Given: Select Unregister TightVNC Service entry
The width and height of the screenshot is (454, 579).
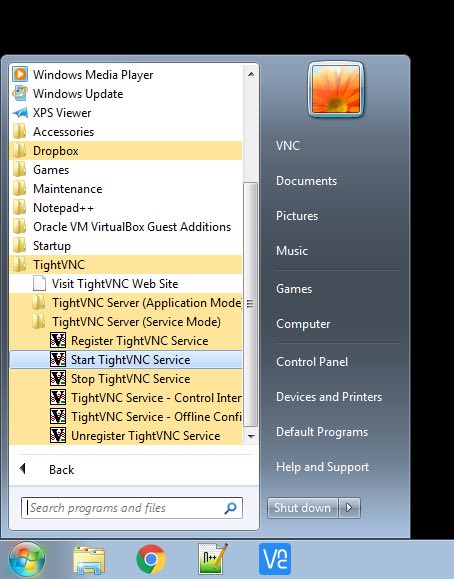Looking at the screenshot, I should point(126,436).
